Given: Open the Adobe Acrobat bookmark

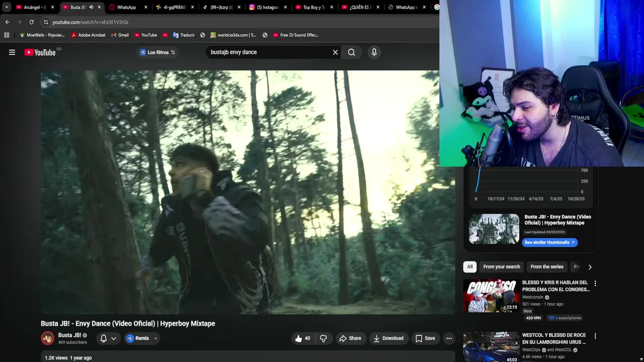Looking at the screenshot, I should (88, 35).
